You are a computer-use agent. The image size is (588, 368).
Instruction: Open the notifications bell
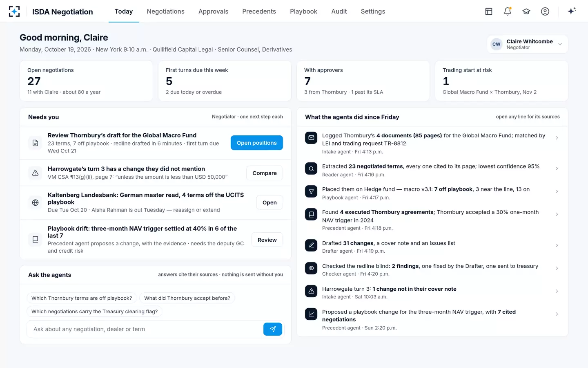(x=508, y=11)
